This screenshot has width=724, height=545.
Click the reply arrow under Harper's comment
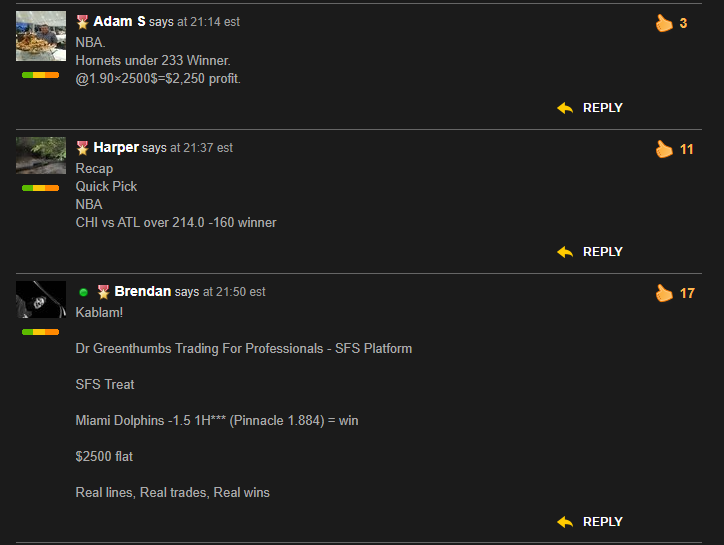565,252
